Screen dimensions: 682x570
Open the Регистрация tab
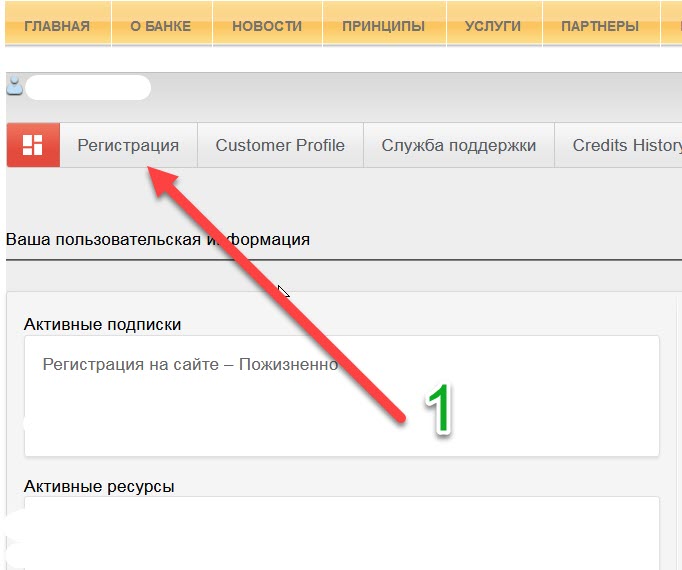click(128, 145)
